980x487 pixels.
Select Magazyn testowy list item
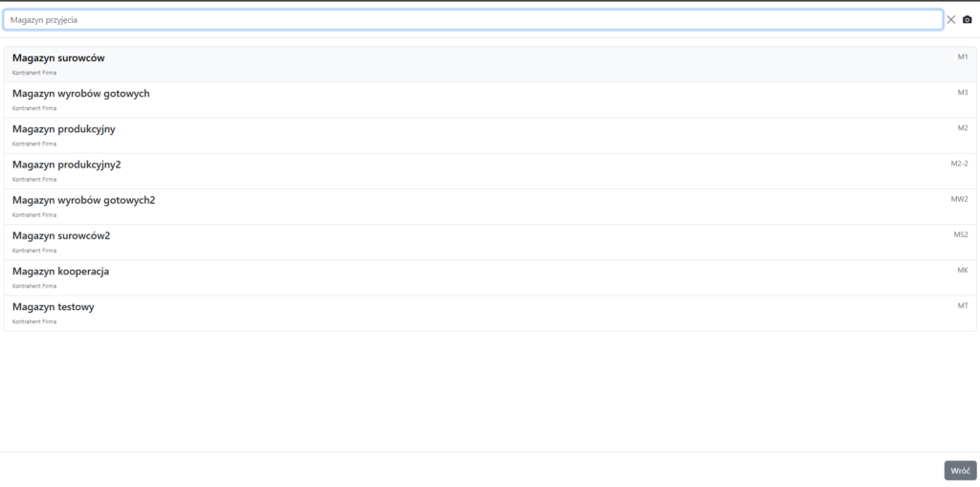(x=54, y=307)
